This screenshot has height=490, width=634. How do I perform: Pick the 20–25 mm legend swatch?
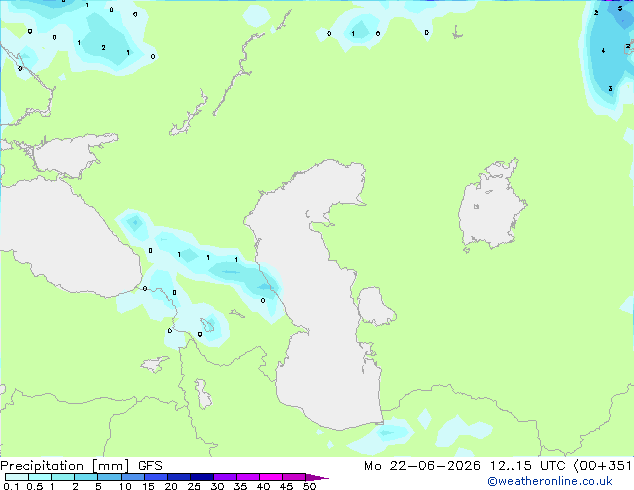(x=178, y=477)
